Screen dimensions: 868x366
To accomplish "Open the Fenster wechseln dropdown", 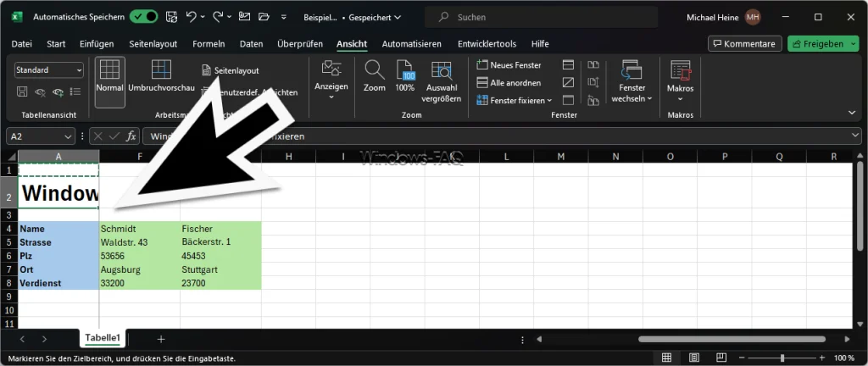I will 632,81.
